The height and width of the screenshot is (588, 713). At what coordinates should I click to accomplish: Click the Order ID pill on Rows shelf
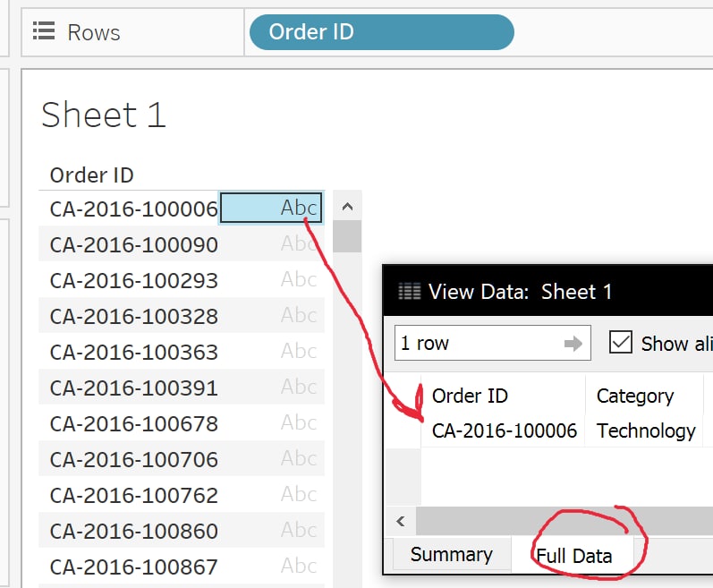click(381, 32)
